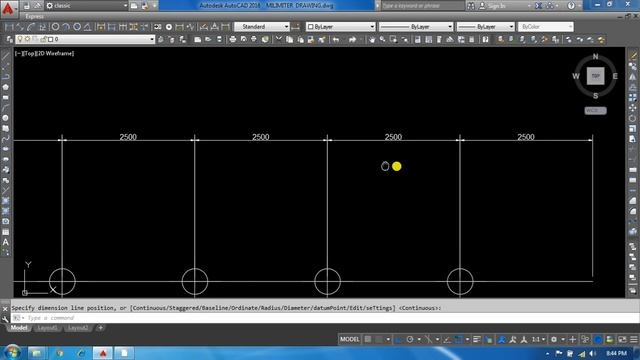Screen dimensions: 640x360
Task: Toggle annotation visibility in status bar
Action: [502, 339]
